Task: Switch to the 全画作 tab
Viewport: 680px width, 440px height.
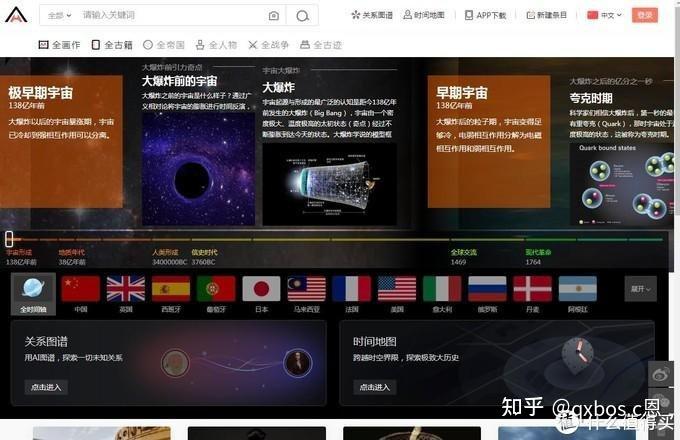Action: (59, 45)
